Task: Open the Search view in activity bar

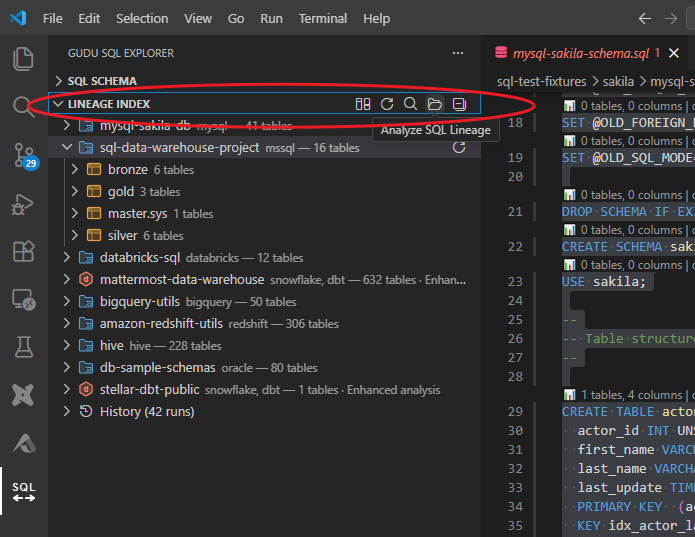Action: tap(23, 106)
